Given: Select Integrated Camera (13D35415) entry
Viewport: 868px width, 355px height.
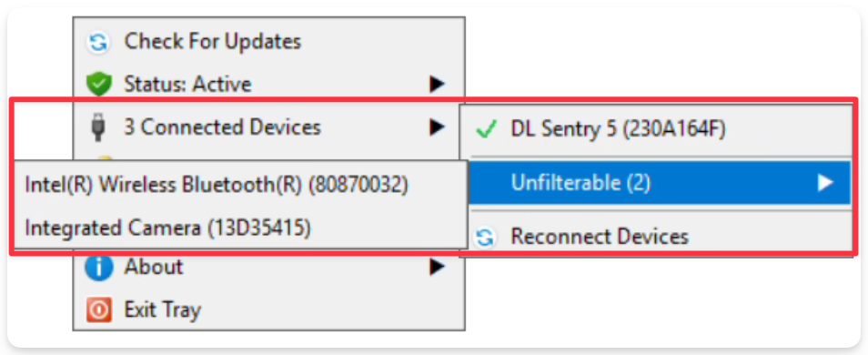Looking at the screenshot, I should pyautogui.click(x=239, y=228).
